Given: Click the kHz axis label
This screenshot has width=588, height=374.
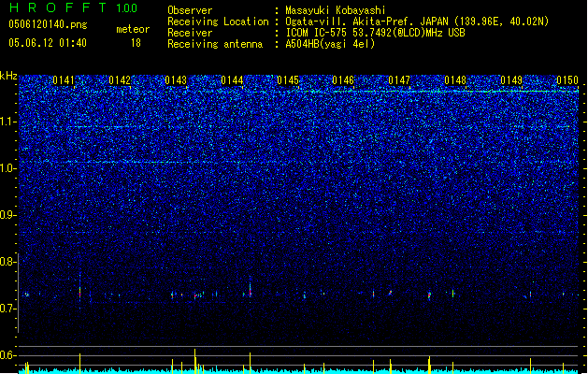Looking at the screenshot, I should tap(8, 76).
